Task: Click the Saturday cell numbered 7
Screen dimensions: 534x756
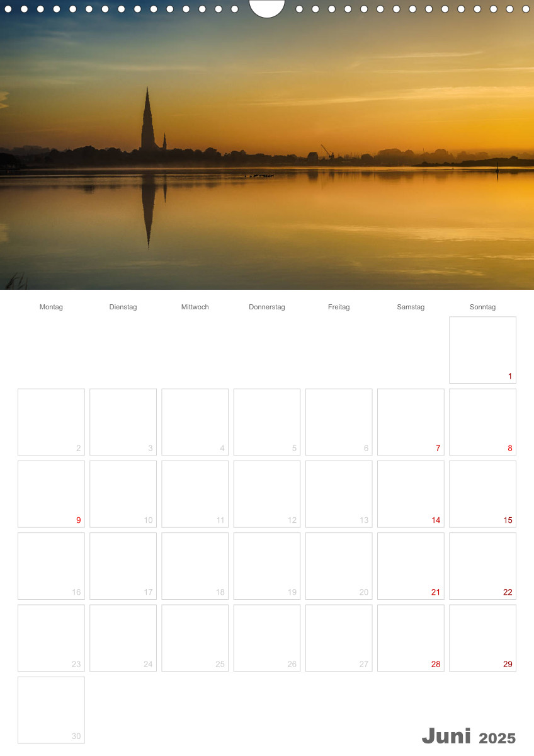Action: pos(411,422)
